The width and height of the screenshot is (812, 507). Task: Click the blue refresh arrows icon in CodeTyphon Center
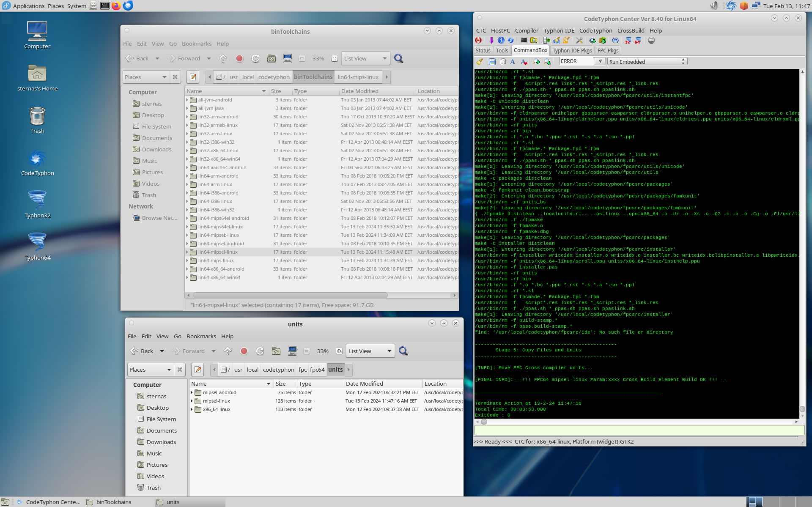(511, 41)
